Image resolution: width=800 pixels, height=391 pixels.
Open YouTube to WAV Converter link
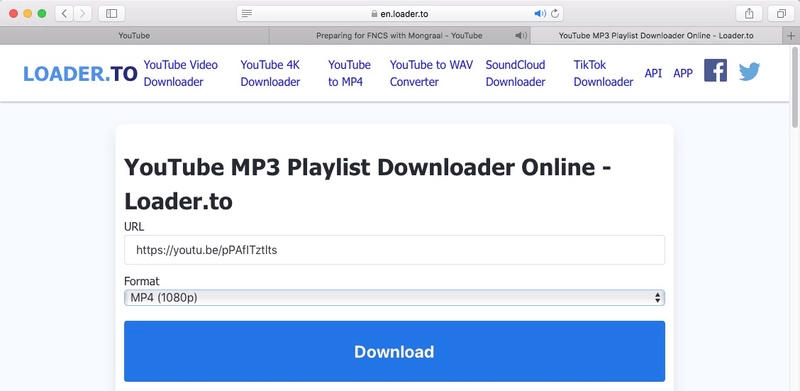click(x=432, y=73)
